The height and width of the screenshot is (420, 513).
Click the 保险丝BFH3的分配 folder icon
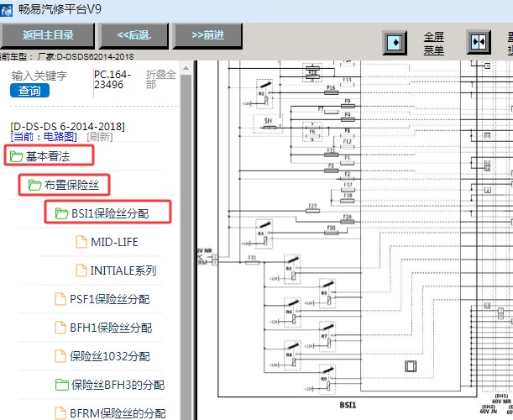(x=61, y=385)
